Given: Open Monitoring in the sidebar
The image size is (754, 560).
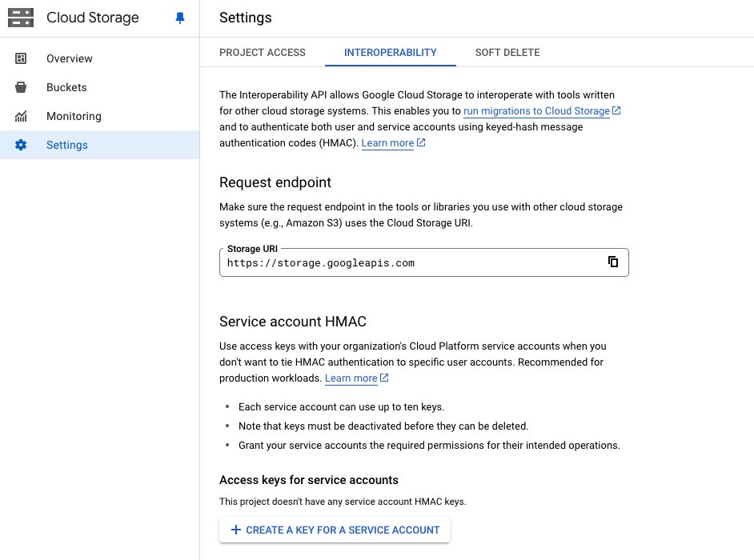Looking at the screenshot, I should point(99,116).
